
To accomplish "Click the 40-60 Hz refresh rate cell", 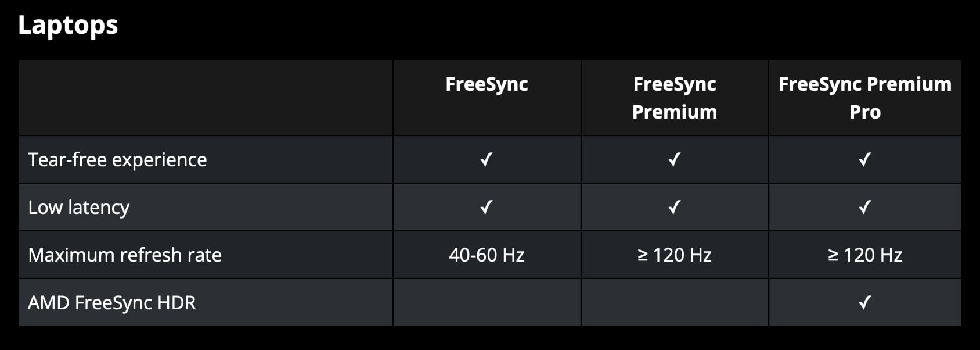I will (x=487, y=255).
